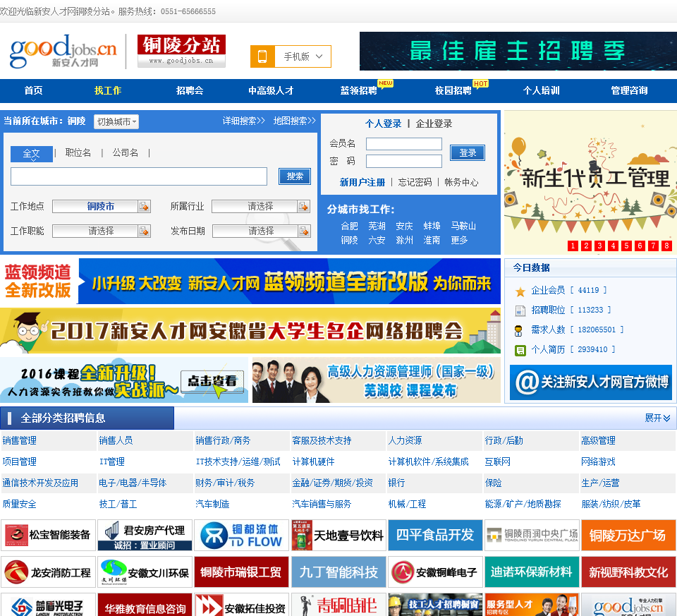
Task: Select the 职位名 search tab
Action: point(78,152)
